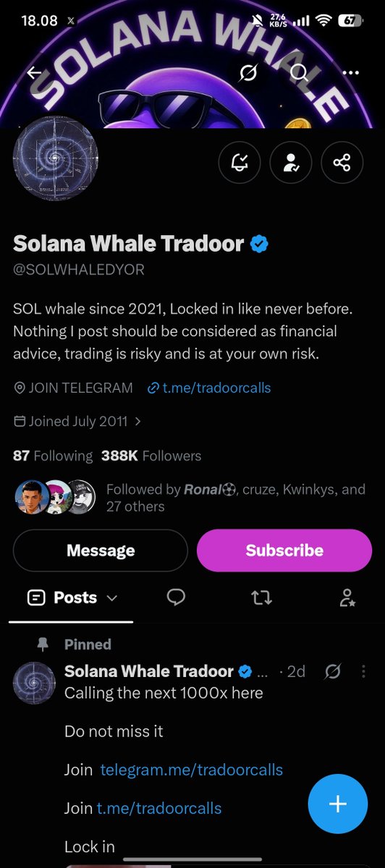
Task: Tap the back arrow icon
Action: tap(34, 73)
